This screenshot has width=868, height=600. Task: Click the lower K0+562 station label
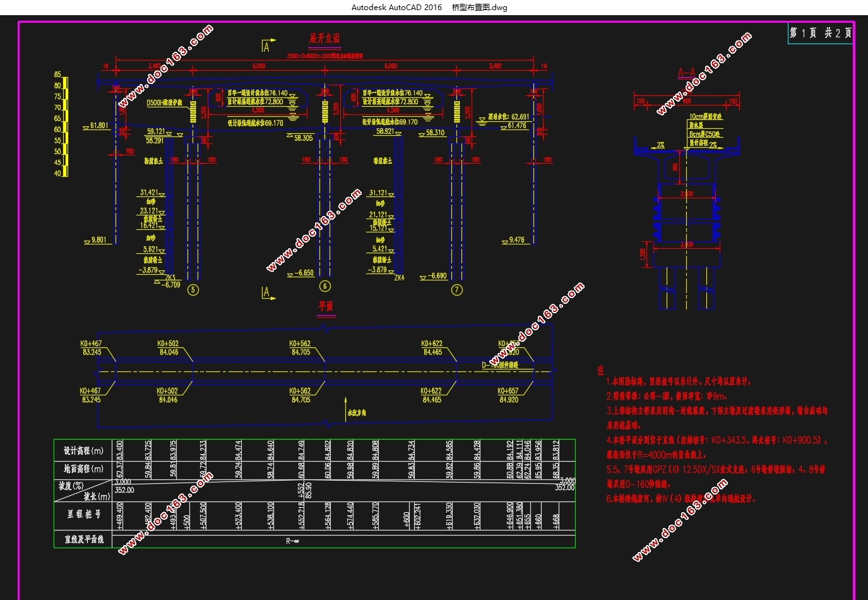pyautogui.click(x=300, y=392)
